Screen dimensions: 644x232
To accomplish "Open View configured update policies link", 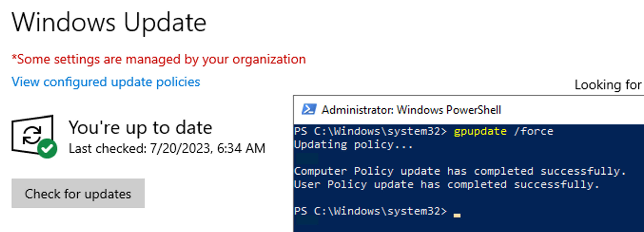I will [x=106, y=82].
